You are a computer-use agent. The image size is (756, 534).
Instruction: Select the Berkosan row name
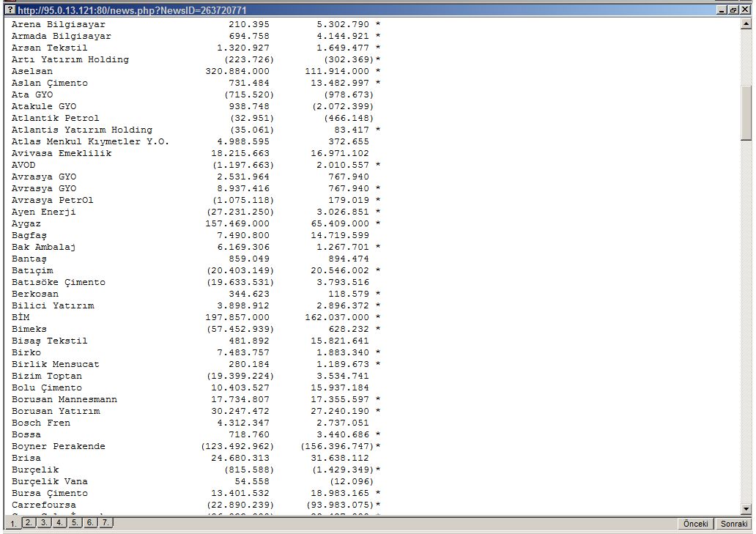(x=35, y=294)
